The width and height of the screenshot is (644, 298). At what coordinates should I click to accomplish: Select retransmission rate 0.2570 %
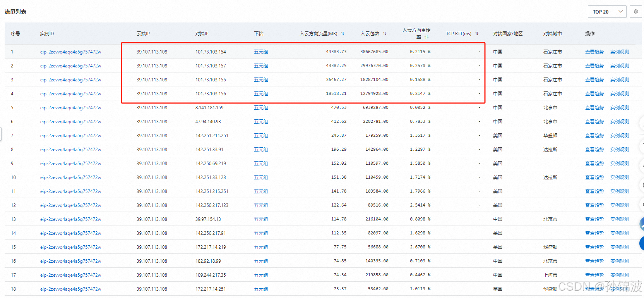420,65
